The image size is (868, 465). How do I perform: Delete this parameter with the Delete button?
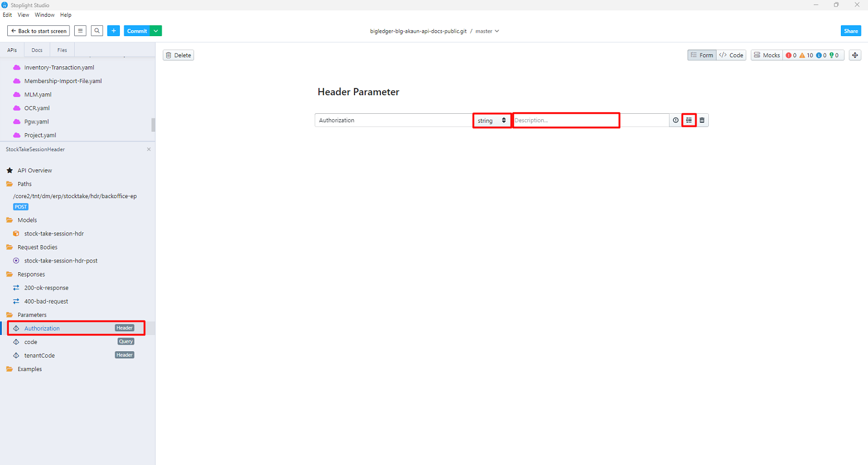coord(178,55)
